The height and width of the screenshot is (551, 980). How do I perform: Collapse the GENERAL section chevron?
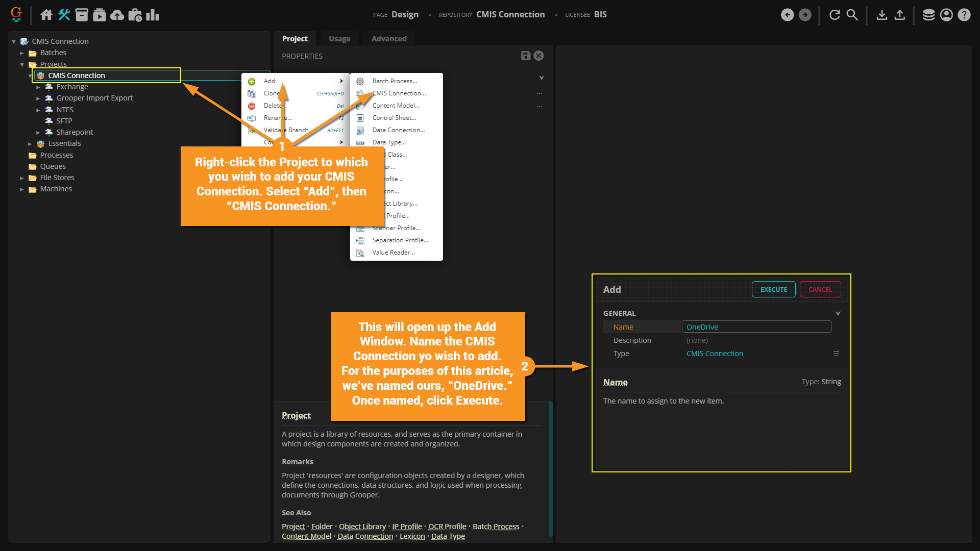(x=838, y=313)
